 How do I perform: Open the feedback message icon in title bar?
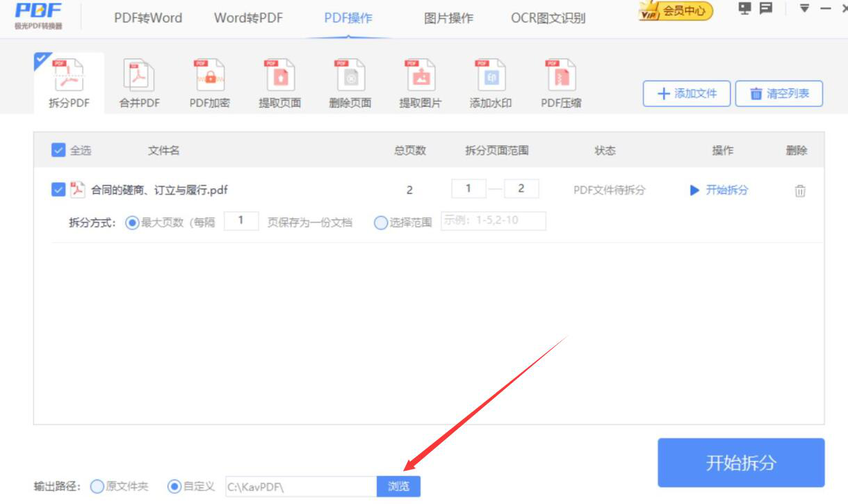766,8
